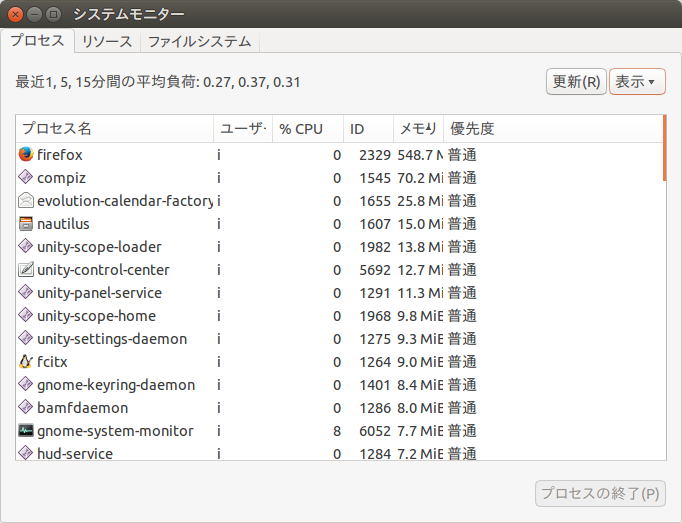Click process ID 1545
The height and width of the screenshot is (523, 682).
[x=375, y=178]
